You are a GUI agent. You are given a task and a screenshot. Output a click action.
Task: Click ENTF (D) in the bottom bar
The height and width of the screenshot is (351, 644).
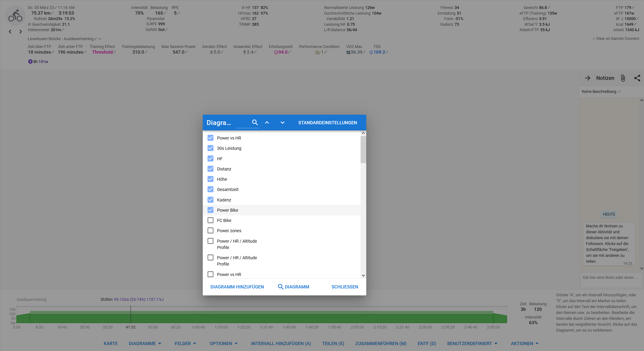tap(427, 344)
